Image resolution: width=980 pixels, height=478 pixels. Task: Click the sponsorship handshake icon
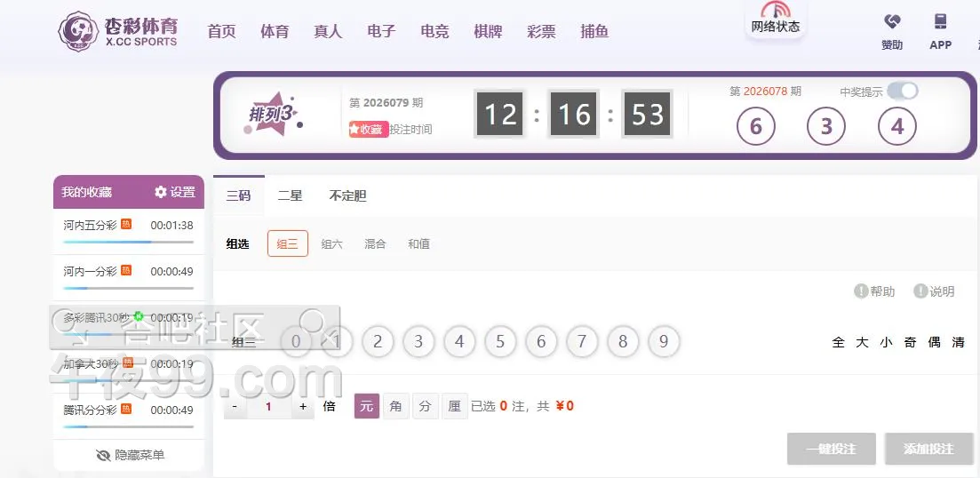892,22
